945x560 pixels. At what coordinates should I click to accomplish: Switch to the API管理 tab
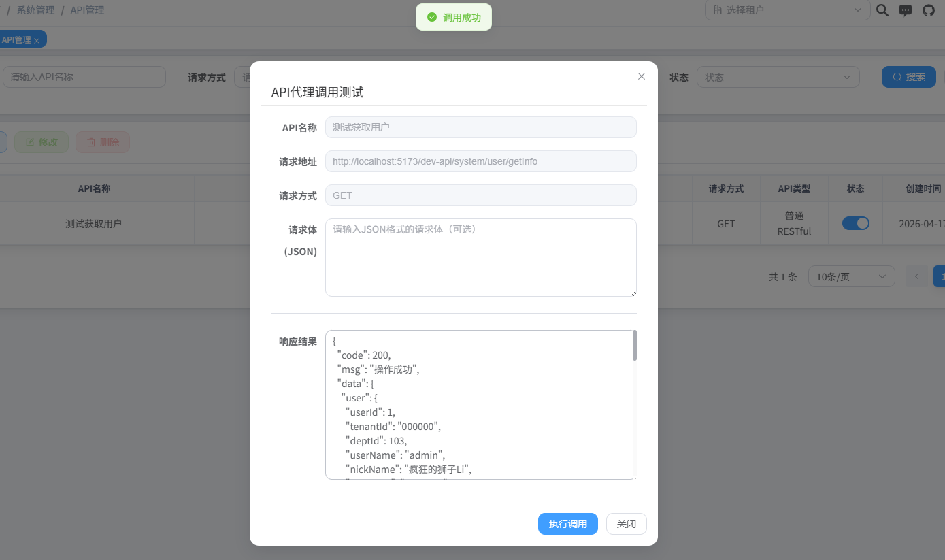[17, 39]
